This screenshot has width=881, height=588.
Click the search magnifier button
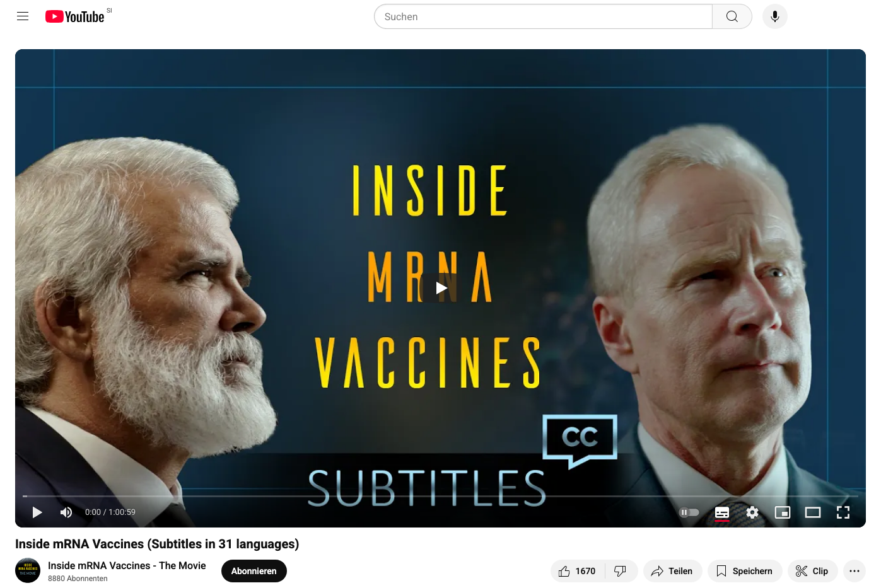(x=732, y=16)
